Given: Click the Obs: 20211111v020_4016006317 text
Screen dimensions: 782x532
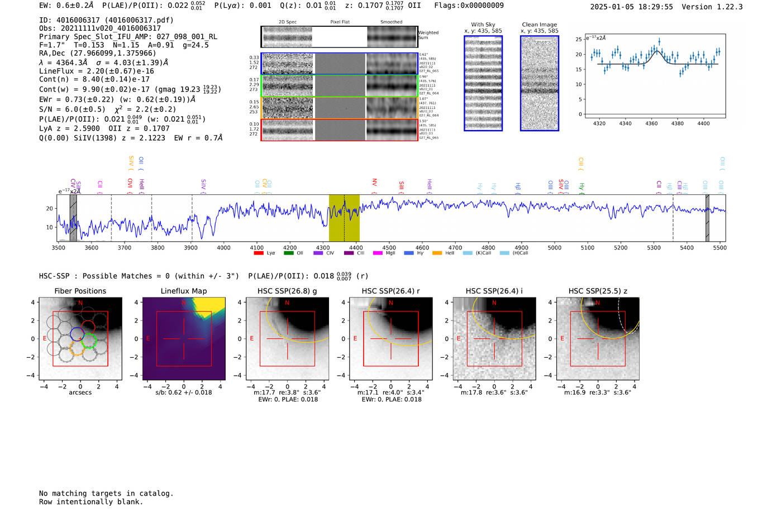Looking at the screenshot, I should (x=100, y=28).
